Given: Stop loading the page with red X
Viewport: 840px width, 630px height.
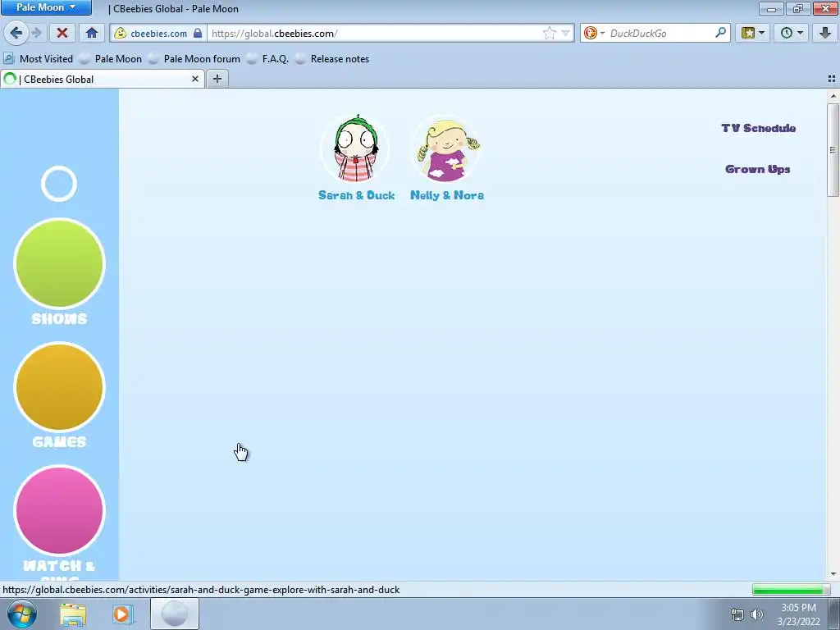Looking at the screenshot, I should pyautogui.click(x=62, y=33).
